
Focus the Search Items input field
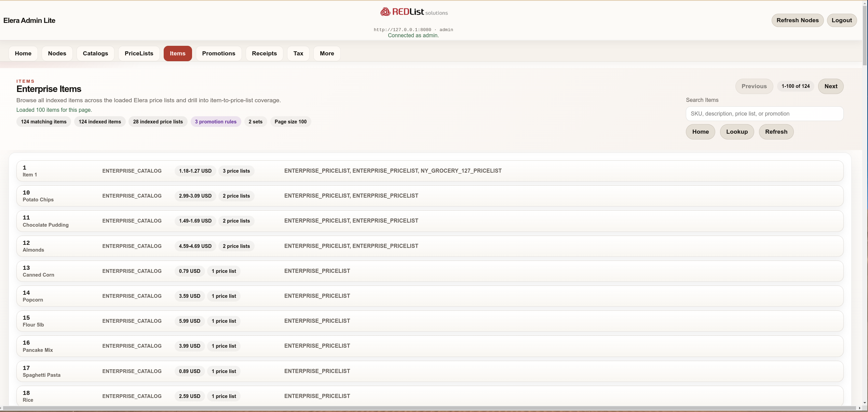(x=764, y=114)
